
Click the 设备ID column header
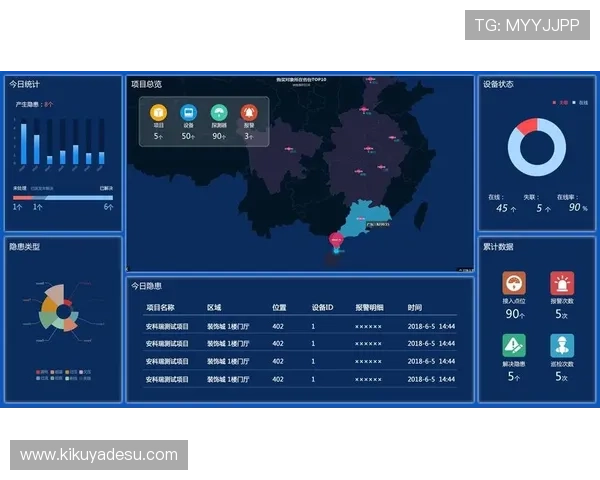[x=322, y=308]
